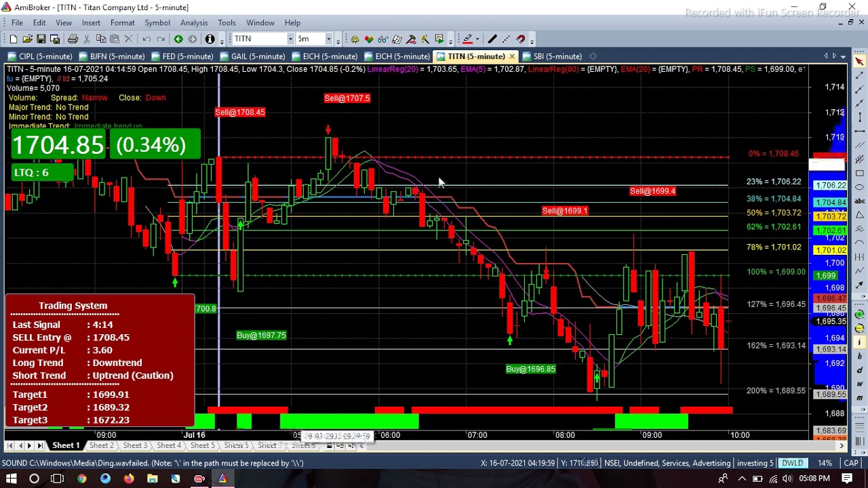Open Firefox from the taskbar
Viewport: 868px width, 488px height.
129,479
